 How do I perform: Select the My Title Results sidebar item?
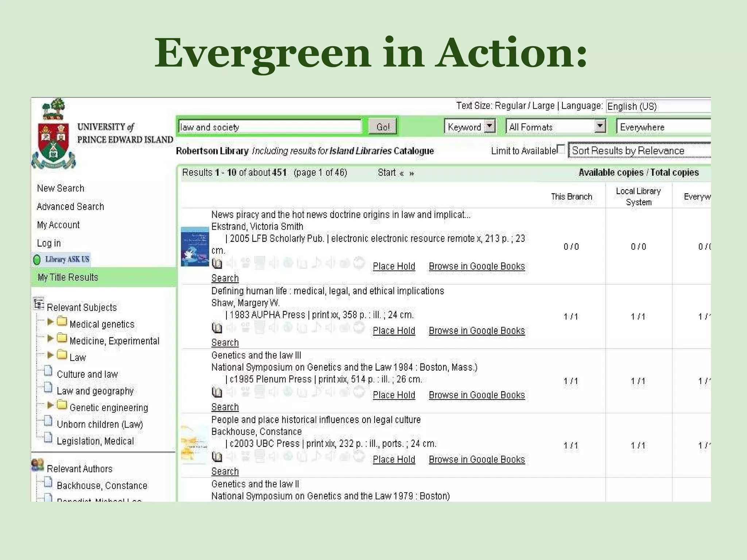coord(104,277)
